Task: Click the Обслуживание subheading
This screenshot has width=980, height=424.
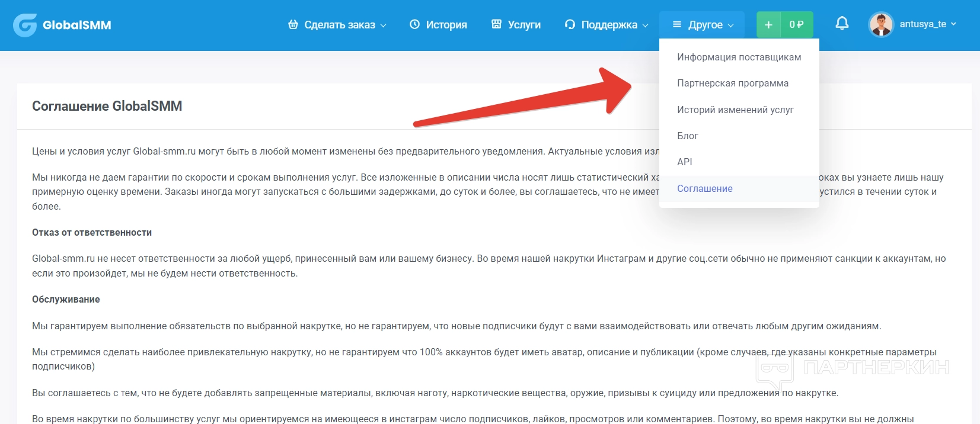Action: pos(66,299)
